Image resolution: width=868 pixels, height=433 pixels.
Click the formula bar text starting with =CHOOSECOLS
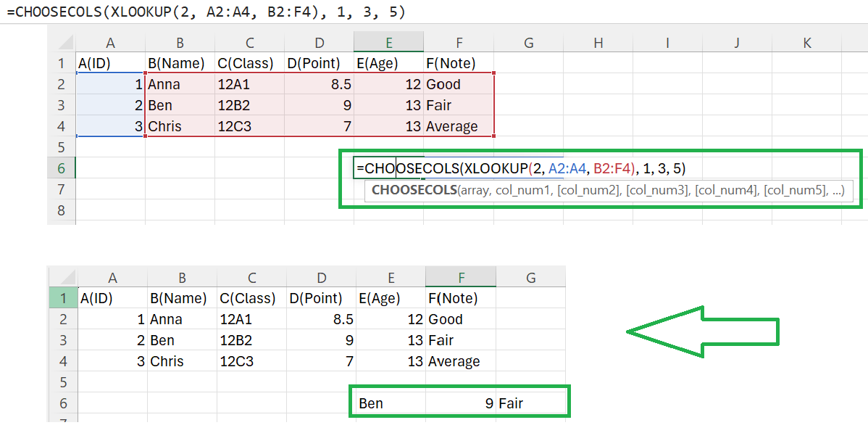point(206,12)
